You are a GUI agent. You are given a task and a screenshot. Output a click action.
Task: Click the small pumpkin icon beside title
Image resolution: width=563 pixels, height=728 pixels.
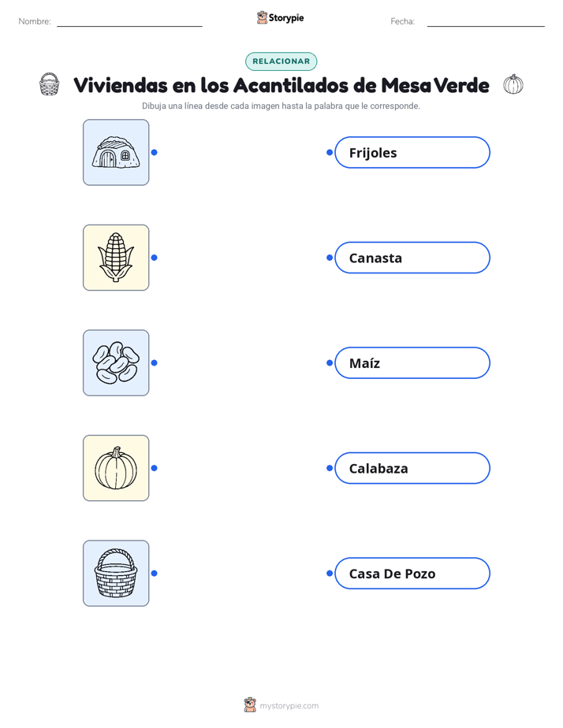pos(513,84)
